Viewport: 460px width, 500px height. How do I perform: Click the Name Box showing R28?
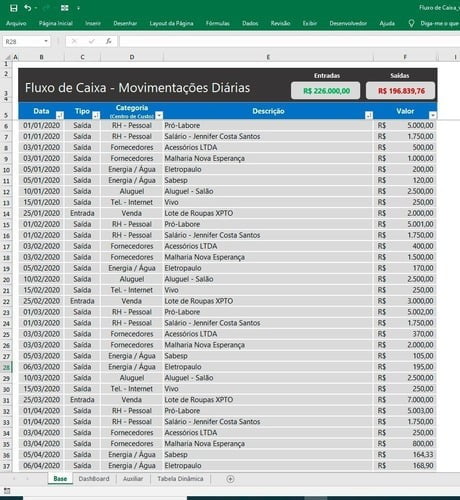pos(23,42)
